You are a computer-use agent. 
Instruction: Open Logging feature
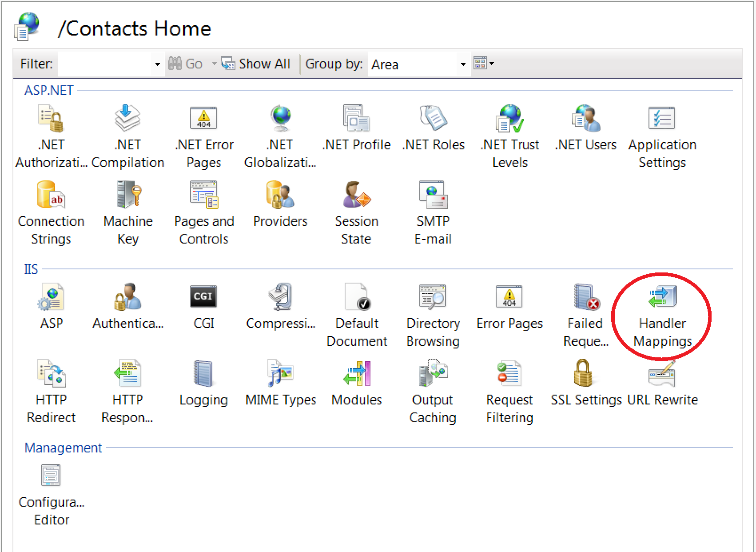[x=204, y=383]
